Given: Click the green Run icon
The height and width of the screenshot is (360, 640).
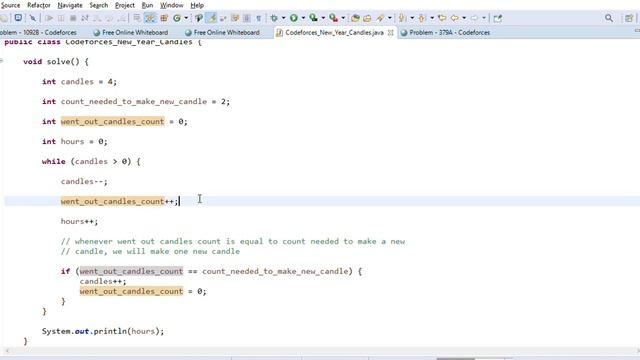Looking at the screenshot, I should click(x=293, y=18).
